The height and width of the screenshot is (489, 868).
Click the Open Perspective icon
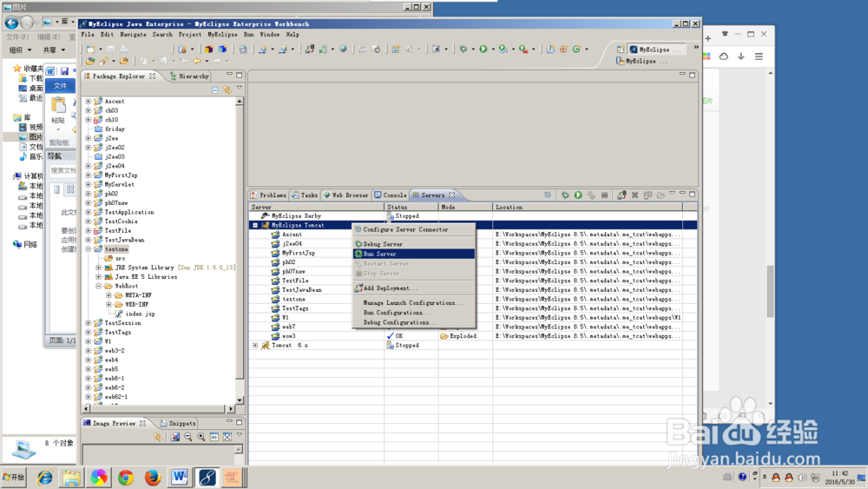coord(621,50)
